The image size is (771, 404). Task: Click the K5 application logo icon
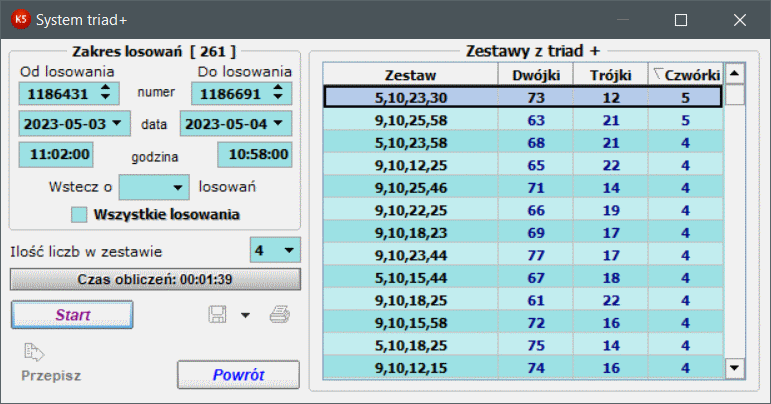(x=21, y=20)
